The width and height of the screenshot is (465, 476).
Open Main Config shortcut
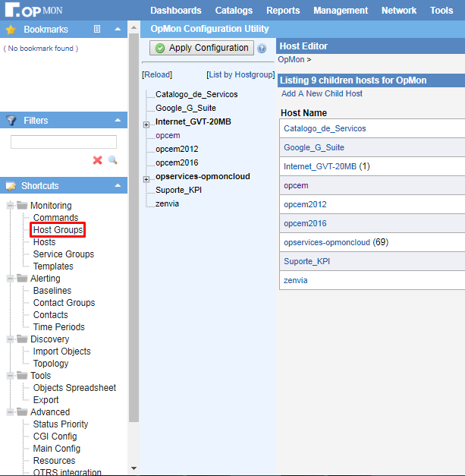(x=57, y=449)
